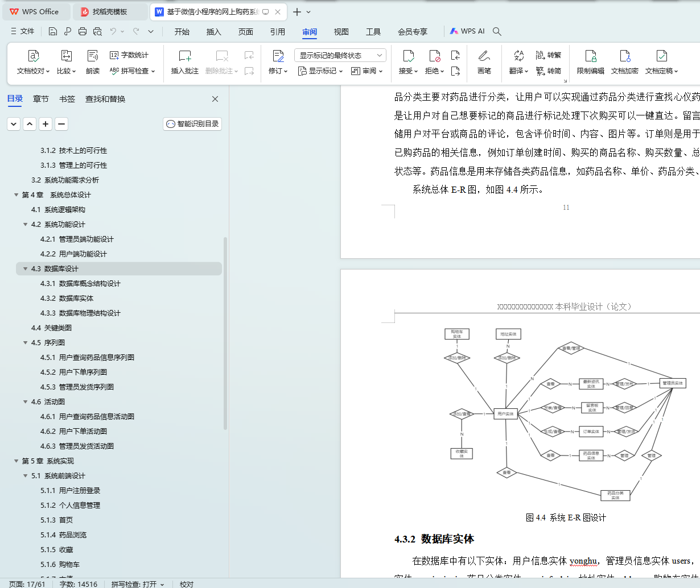The height and width of the screenshot is (588, 700).
Task: Switch to 查找和替换 navigation pane tab
Action: (x=105, y=99)
